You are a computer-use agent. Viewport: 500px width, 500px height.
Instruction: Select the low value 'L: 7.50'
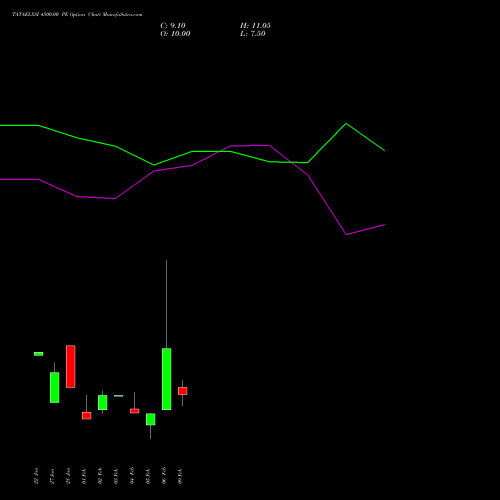tap(253, 34)
